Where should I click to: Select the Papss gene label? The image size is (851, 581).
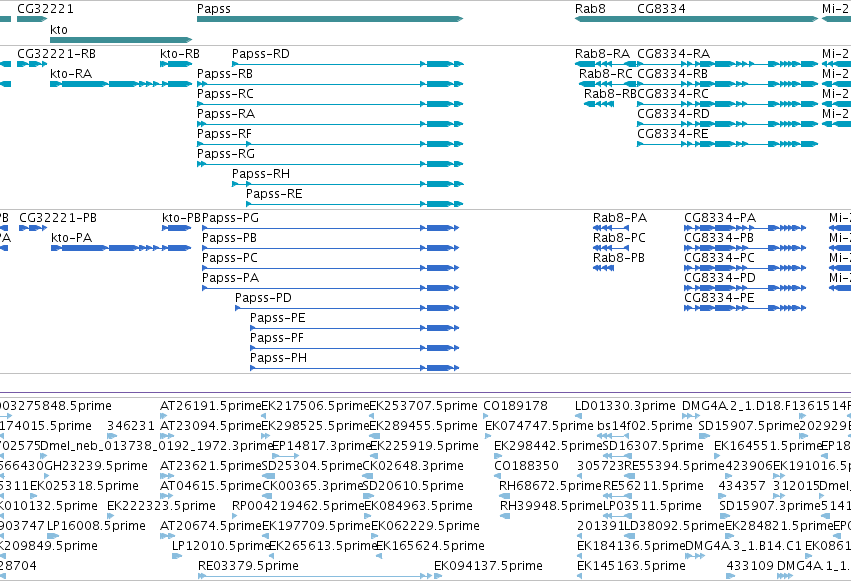(x=213, y=9)
